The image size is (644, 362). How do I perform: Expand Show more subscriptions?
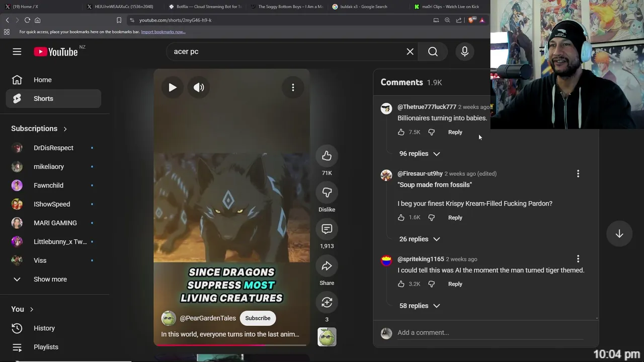pyautogui.click(x=53, y=279)
